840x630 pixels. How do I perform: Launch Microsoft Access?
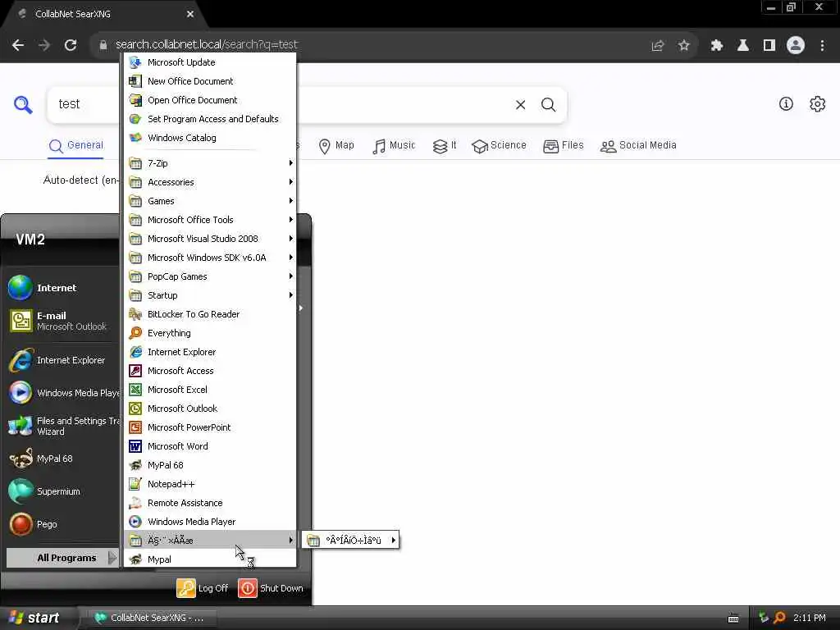pyautogui.click(x=210, y=371)
